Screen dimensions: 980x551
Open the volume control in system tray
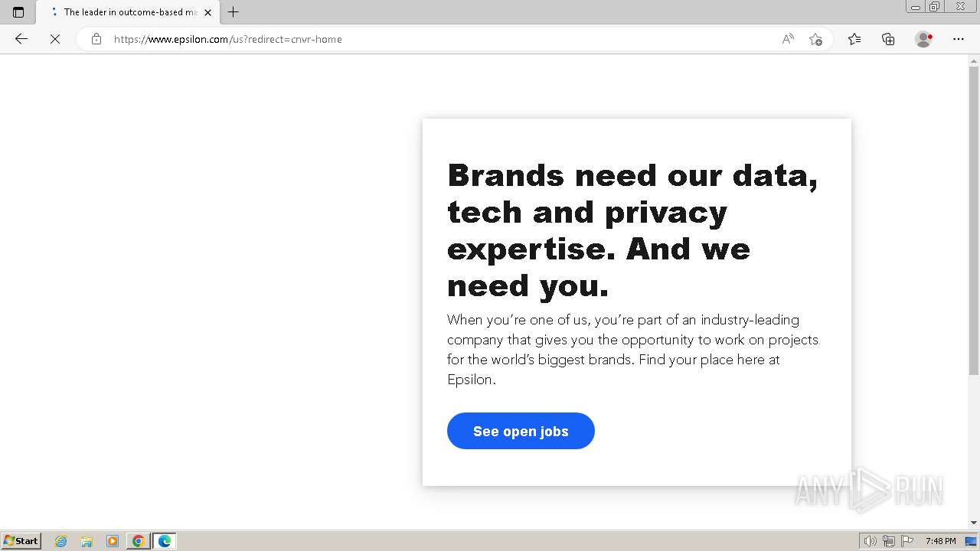tap(870, 541)
